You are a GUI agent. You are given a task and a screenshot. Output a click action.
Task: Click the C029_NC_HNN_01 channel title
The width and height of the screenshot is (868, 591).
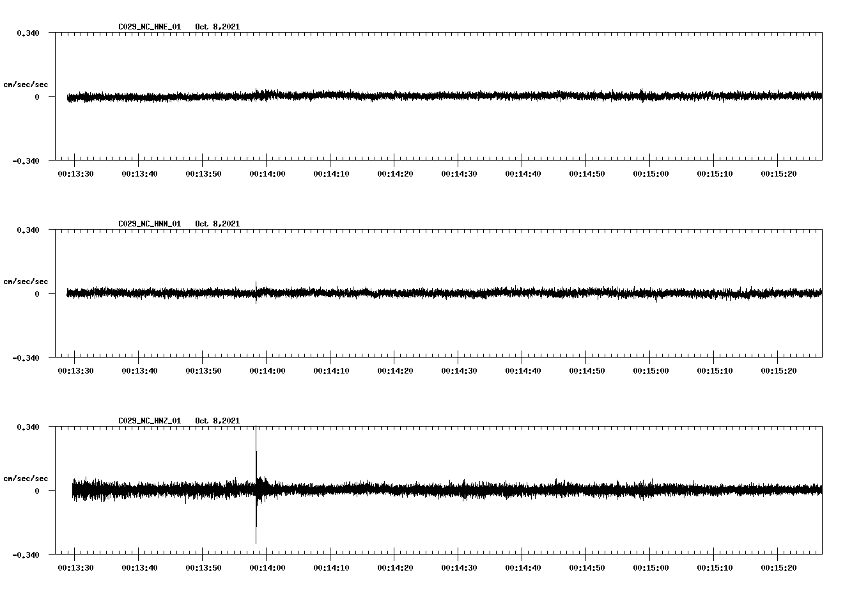(150, 224)
